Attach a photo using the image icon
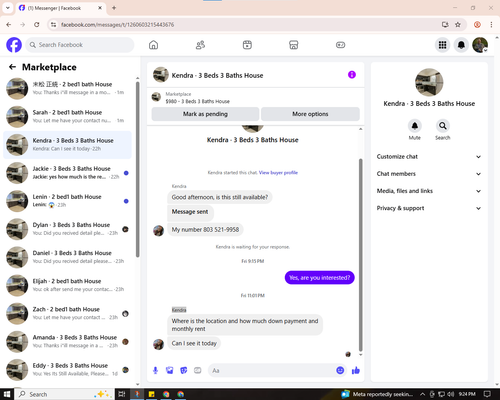This screenshot has width=500, height=400. [x=170, y=370]
